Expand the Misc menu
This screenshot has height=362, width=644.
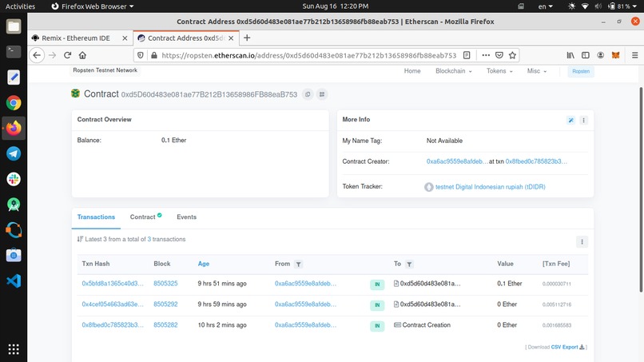click(537, 71)
